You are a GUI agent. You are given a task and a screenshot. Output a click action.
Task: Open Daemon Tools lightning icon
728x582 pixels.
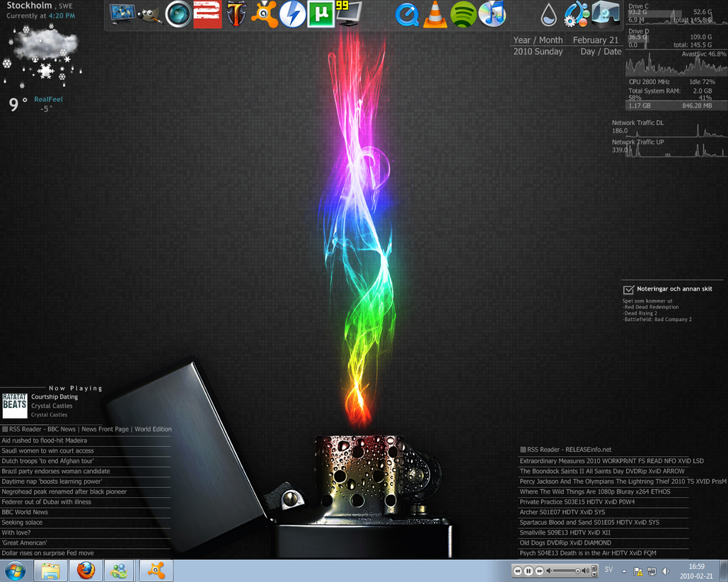click(x=292, y=15)
